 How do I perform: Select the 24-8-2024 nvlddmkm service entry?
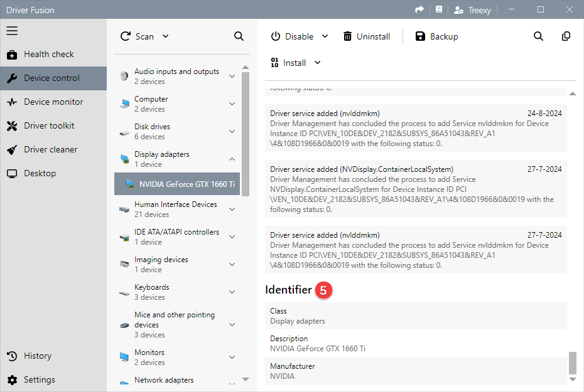416,129
